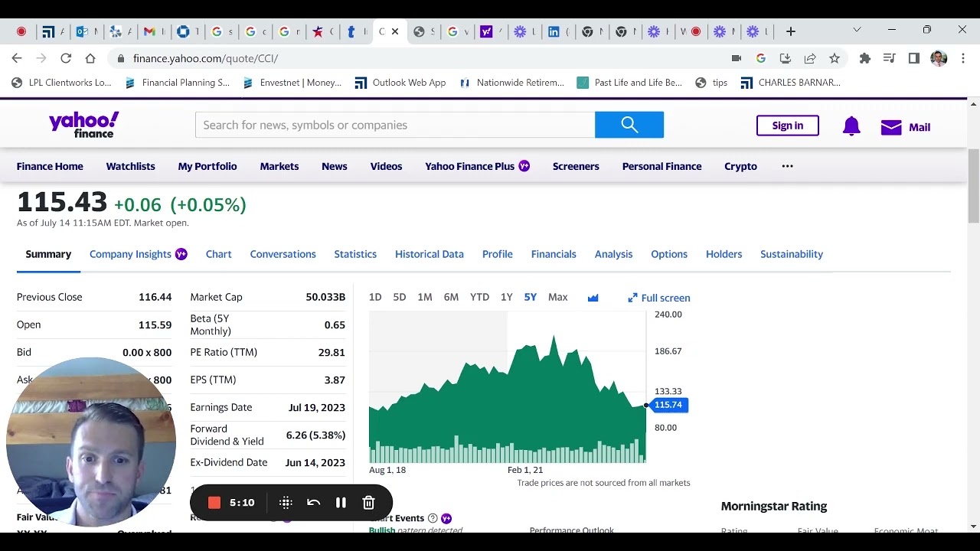Bookmark this page with the star icon
This screenshot has height=551, width=980.
click(x=835, y=58)
